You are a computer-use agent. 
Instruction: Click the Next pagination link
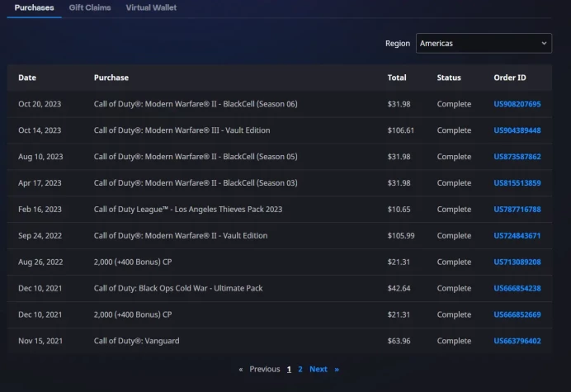(x=319, y=370)
